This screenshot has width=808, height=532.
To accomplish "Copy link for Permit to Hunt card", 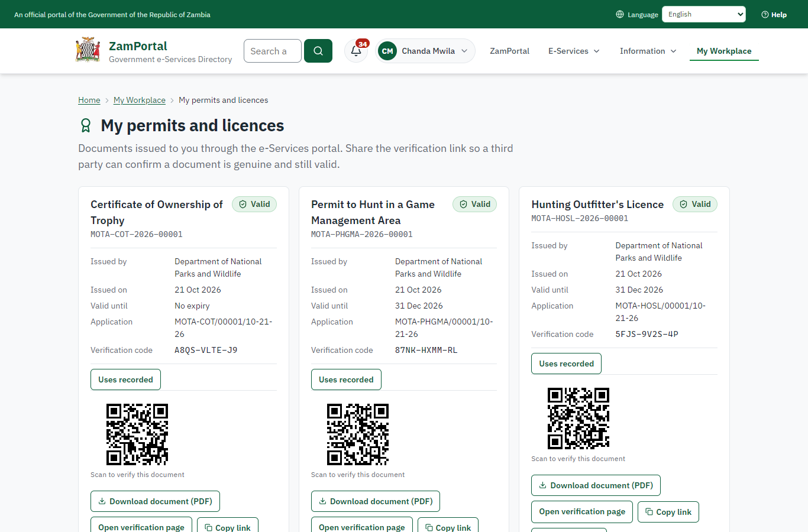I will (448, 525).
